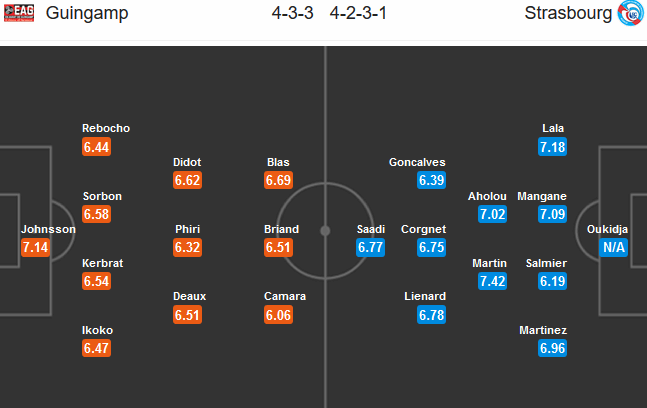Click player name Rebocho
Screen dimensions: 647x408
106,128
